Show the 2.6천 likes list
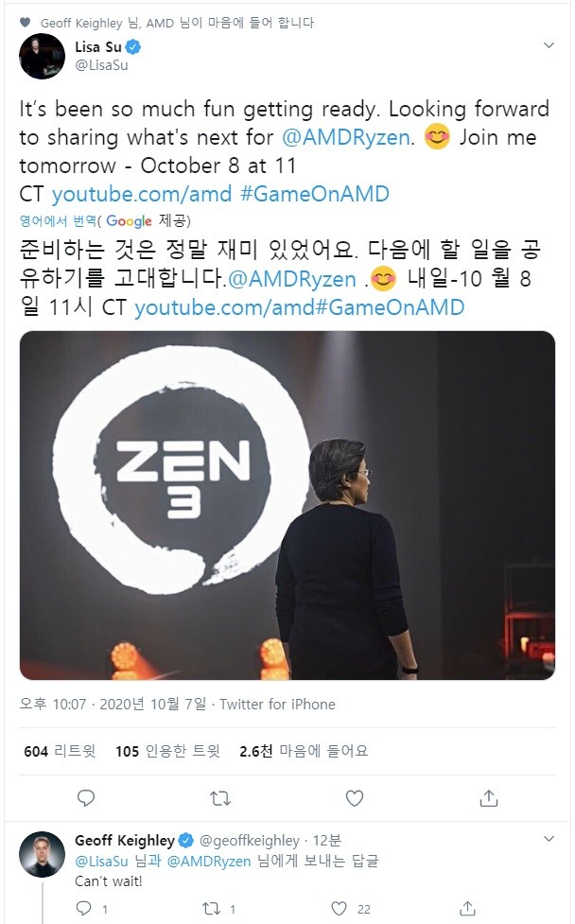Screen dimensions: 575x924 [x=304, y=751]
